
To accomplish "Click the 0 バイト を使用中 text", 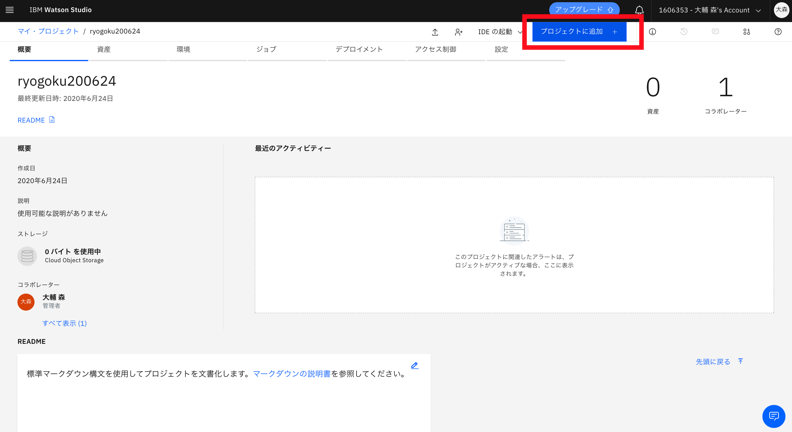I will pyautogui.click(x=73, y=252).
